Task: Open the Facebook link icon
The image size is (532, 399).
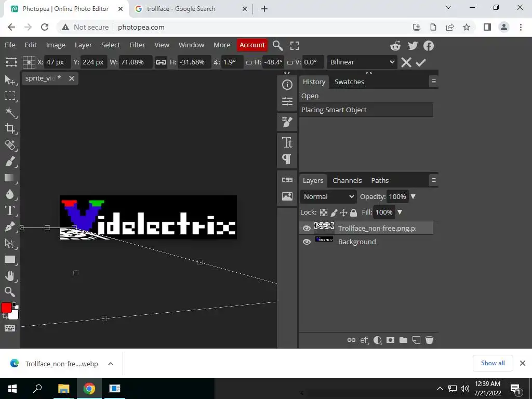Action: pyautogui.click(x=429, y=46)
